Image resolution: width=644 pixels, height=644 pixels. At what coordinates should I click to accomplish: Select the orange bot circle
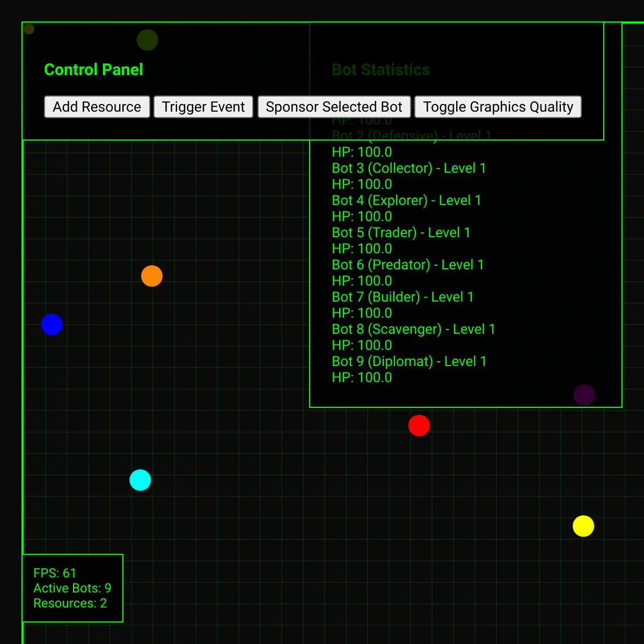152,276
